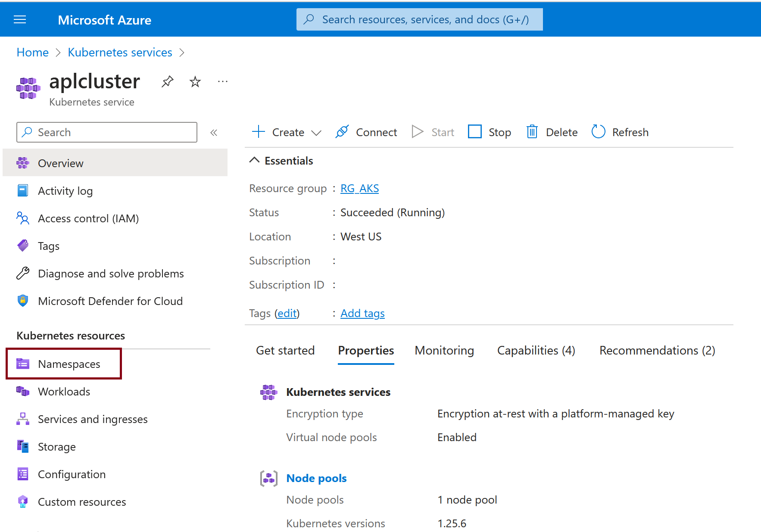Screen dimensions: 761x532
Task: Click the Diagnose wrench icon
Action: 23,273
